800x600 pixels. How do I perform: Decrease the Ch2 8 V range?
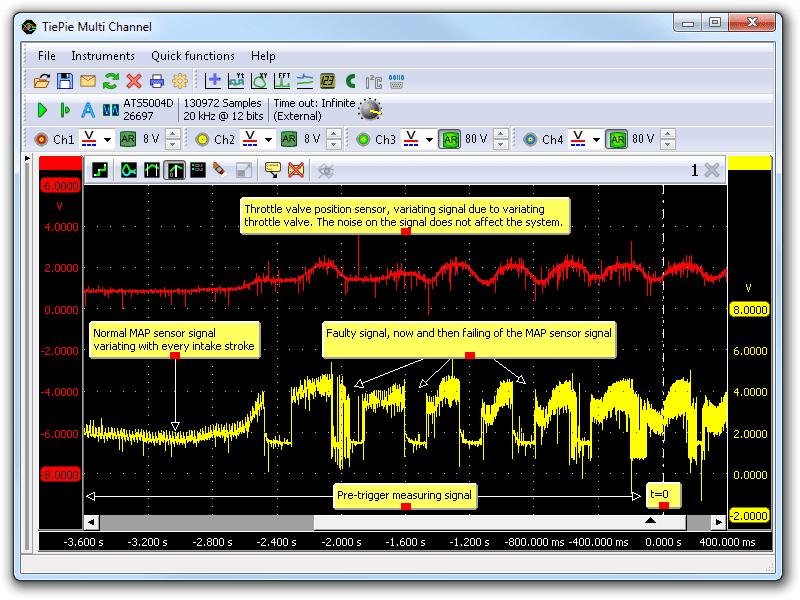pyautogui.click(x=334, y=144)
